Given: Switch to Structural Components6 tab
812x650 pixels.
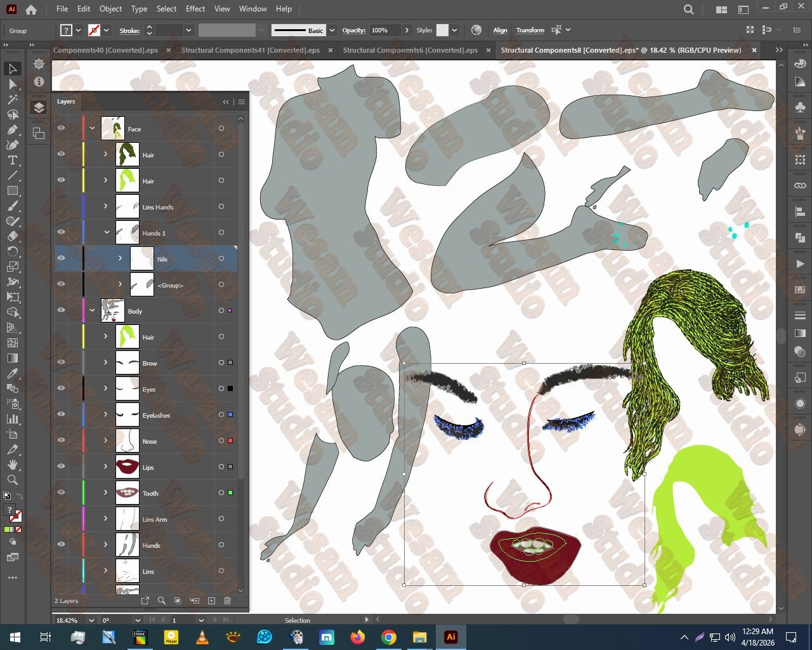Looking at the screenshot, I should (x=410, y=50).
